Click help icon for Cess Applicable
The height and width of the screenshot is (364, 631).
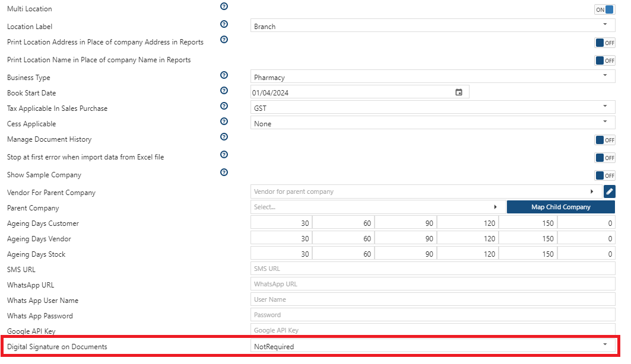[224, 122]
